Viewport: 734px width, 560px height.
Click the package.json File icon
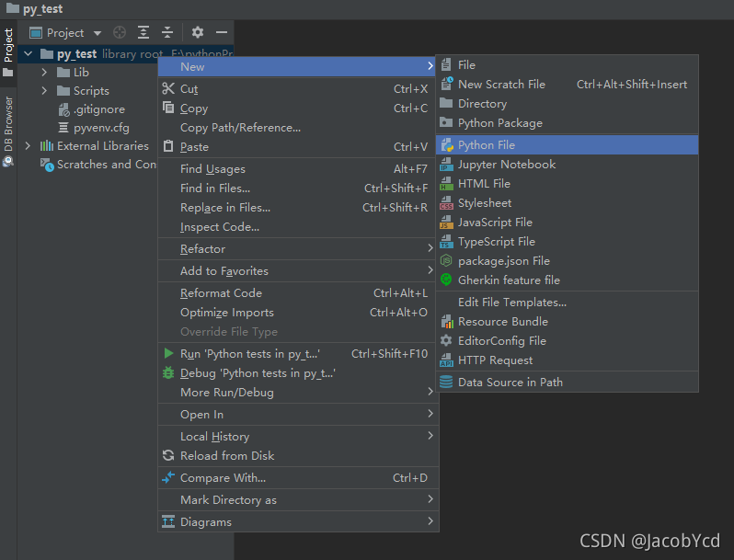pos(447,260)
